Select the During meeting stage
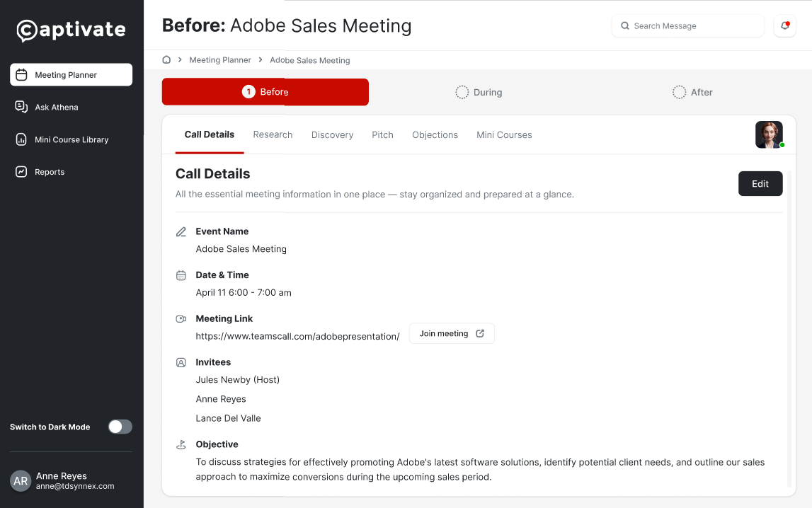The image size is (812, 508). [479, 93]
